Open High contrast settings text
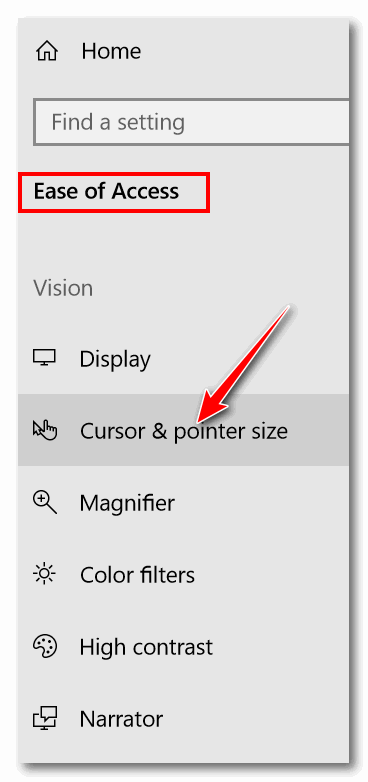The image size is (368, 782). click(x=146, y=647)
